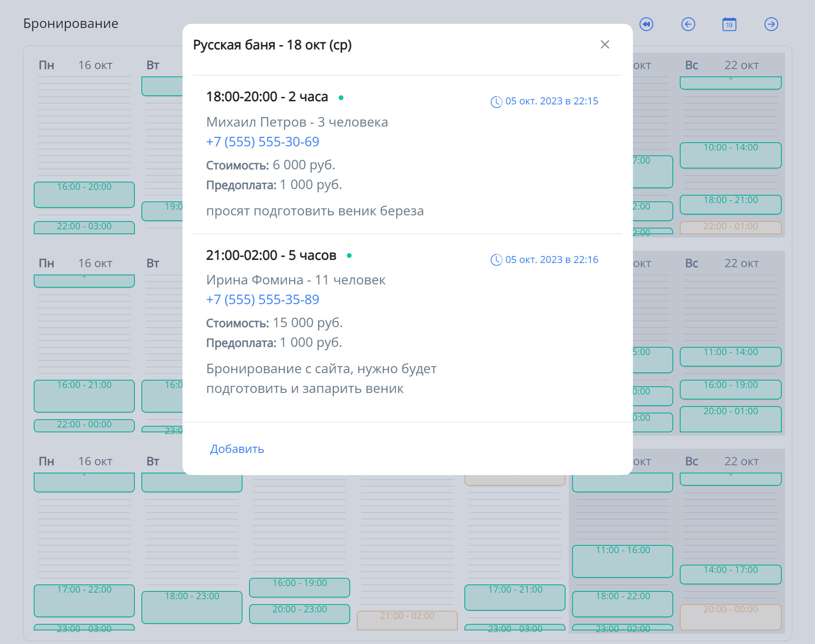Screen dimensions: 815x644
Task: Go to previous week with left arrow
Action: tap(688, 24)
